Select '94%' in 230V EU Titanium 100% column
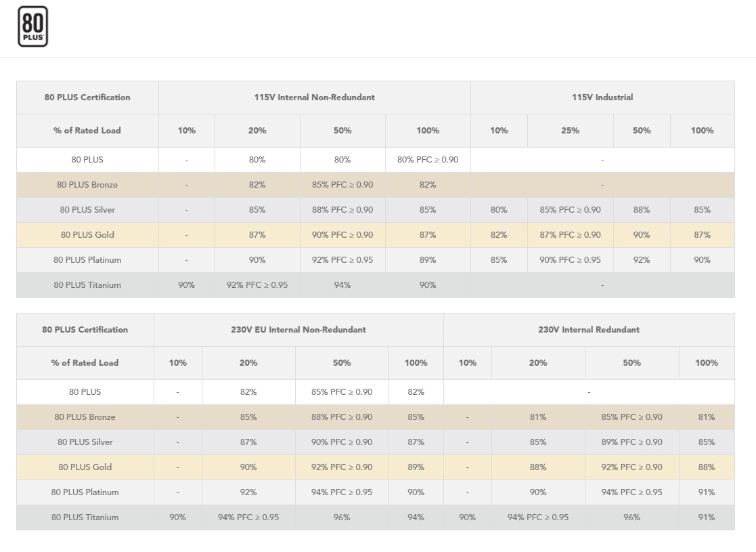 pyautogui.click(x=416, y=517)
